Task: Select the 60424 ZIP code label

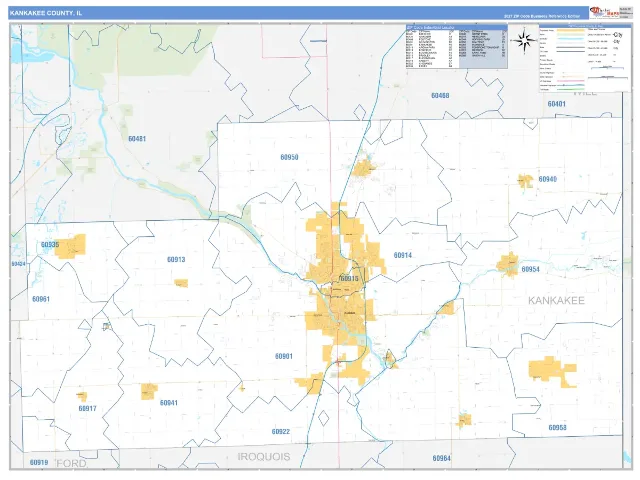Action: 18,264
